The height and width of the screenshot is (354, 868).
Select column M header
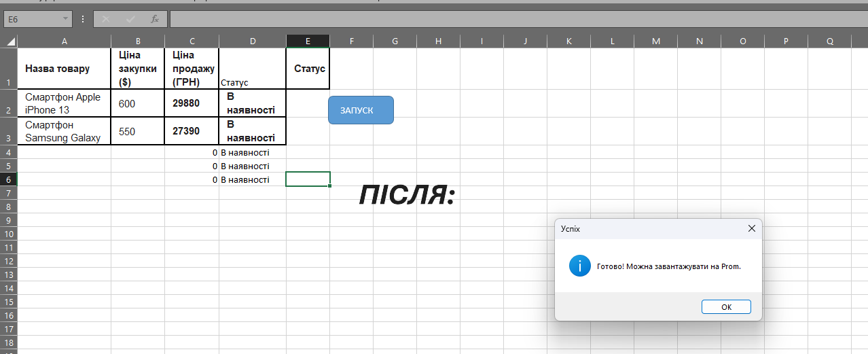point(656,41)
